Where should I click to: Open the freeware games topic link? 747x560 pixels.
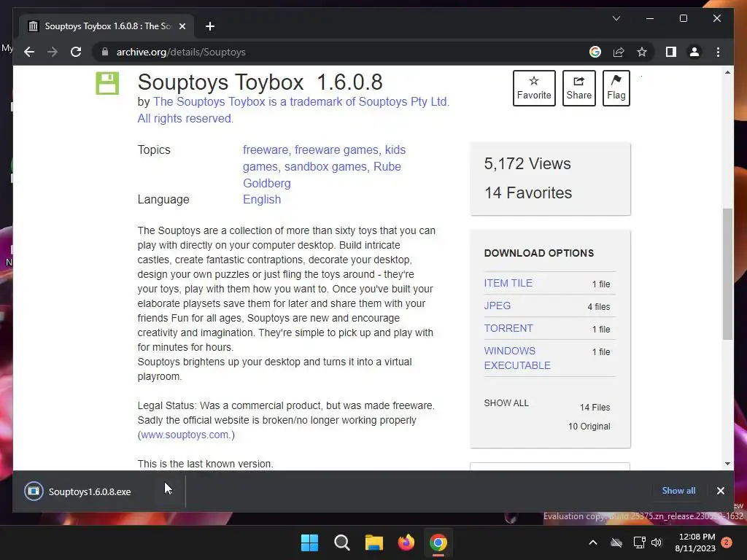pyautogui.click(x=336, y=149)
